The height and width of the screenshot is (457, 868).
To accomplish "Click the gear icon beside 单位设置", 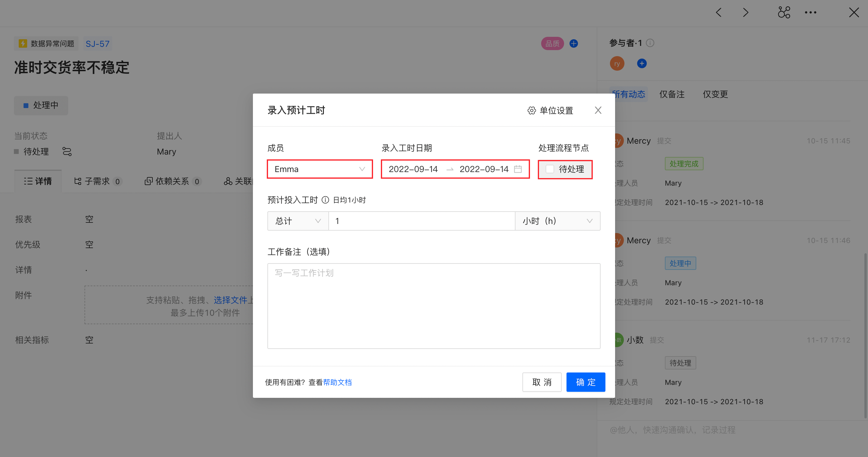I will point(531,110).
